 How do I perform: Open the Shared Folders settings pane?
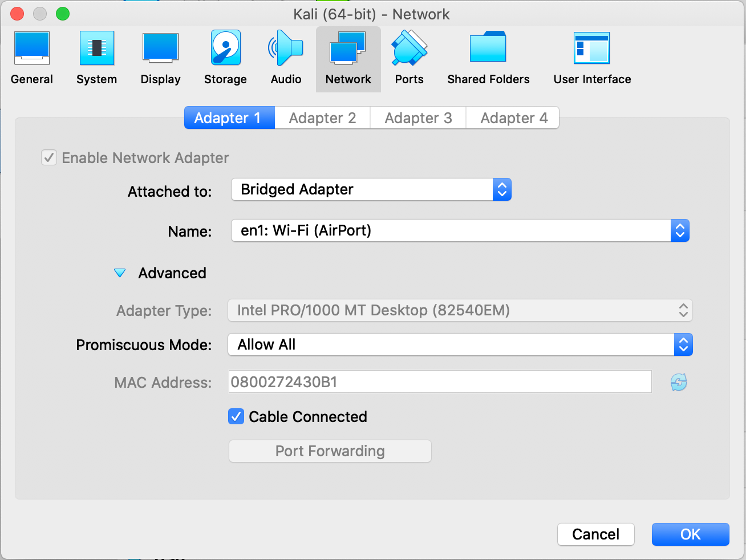click(x=488, y=59)
